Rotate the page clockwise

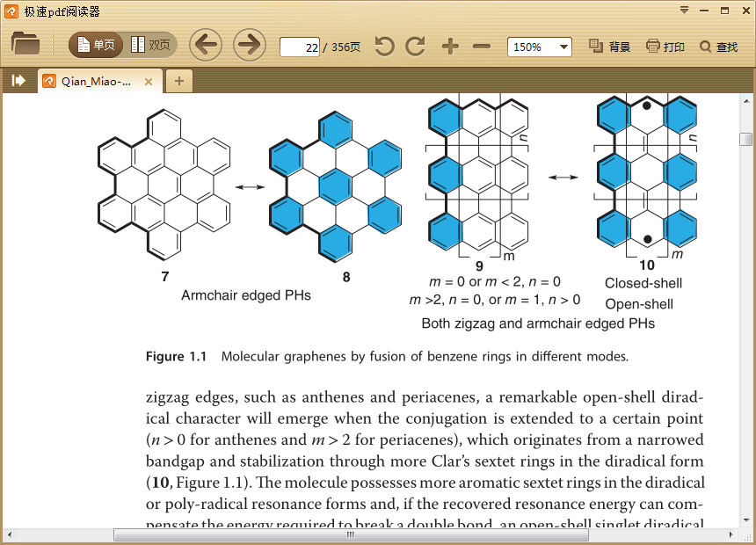pos(415,47)
